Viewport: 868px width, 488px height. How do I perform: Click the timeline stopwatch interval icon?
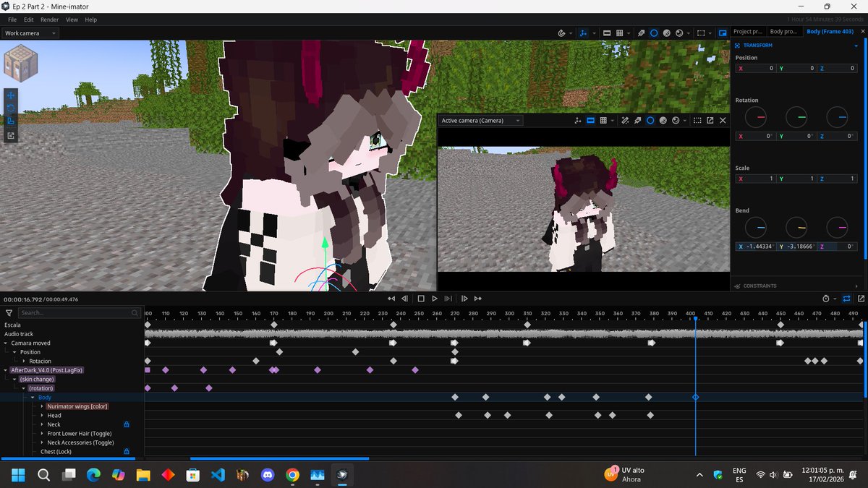click(827, 299)
